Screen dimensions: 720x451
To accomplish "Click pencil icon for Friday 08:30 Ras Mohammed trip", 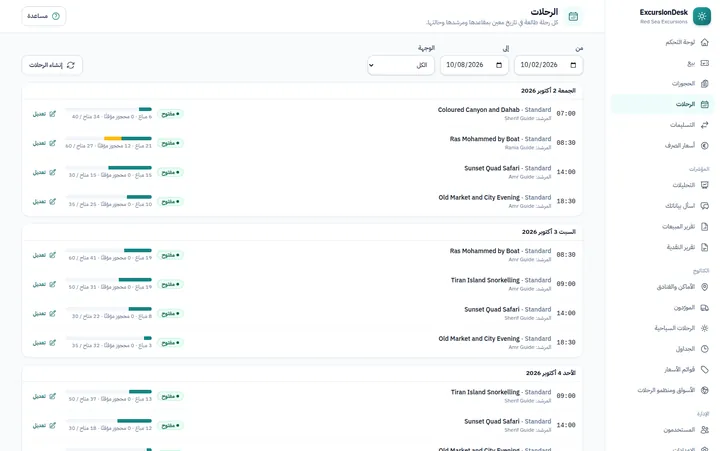I will coord(52,143).
